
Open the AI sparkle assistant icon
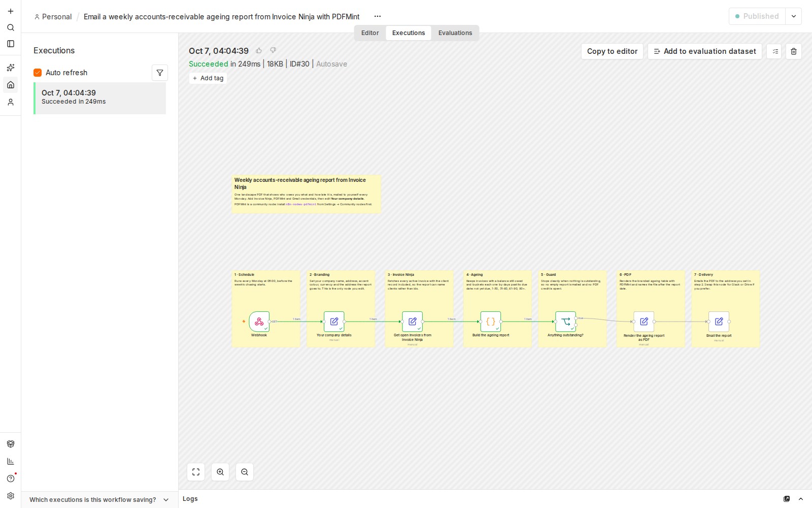(x=11, y=68)
